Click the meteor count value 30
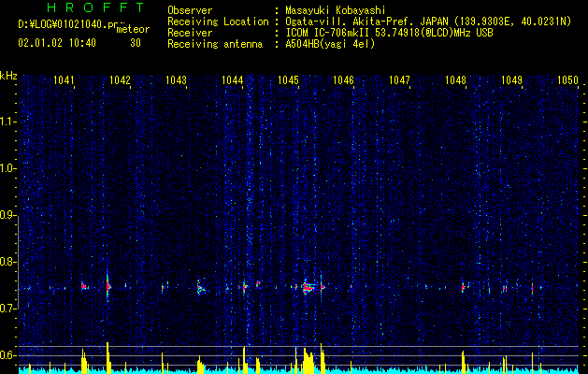Screen dimensions: 588x374 pos(136,43)
